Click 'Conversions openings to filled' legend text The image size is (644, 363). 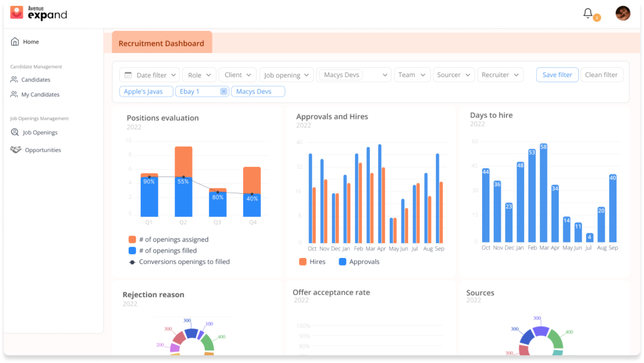(184, 262)
